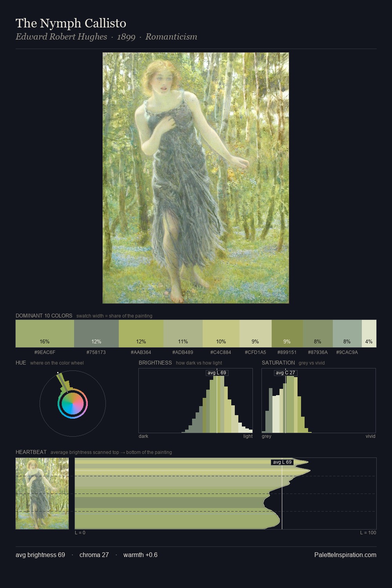Click the title "The Nymph Callisto"
This screenshot has height=588, width=392.
coord(71,23)
